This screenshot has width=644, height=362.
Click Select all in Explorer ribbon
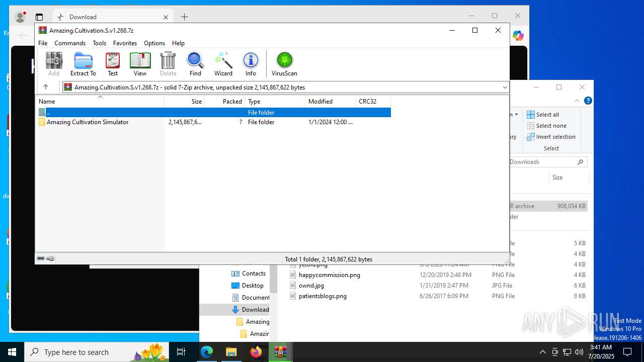pos(543,115)
